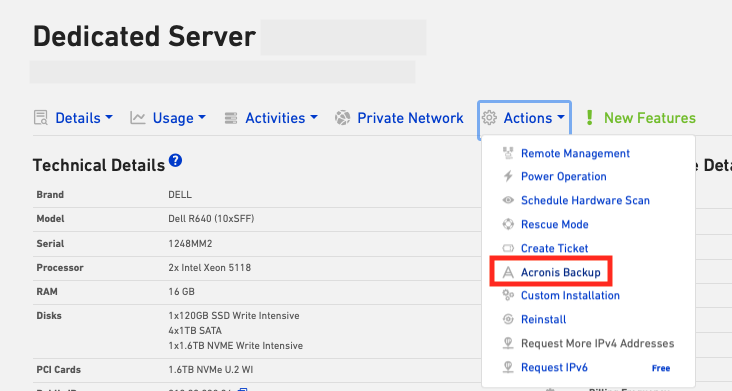Choose Rescue Mode option
Image resolution: width=732 pixels, height=391 pixels.
[x=555, y=224]
